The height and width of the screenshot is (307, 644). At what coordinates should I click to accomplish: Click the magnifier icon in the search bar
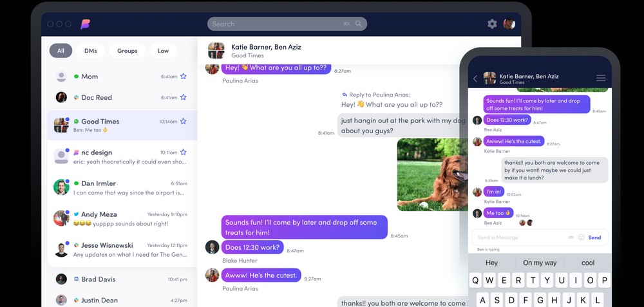[359, 24]
